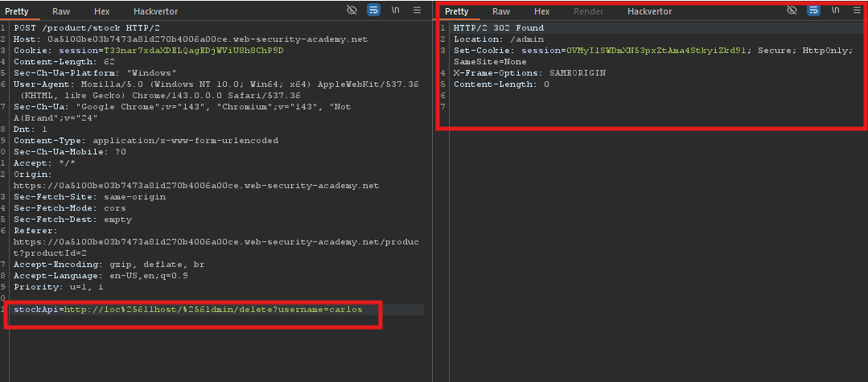Click X-Frame-Options: SAMEORIGIN response header

click(x=530, y=73)
